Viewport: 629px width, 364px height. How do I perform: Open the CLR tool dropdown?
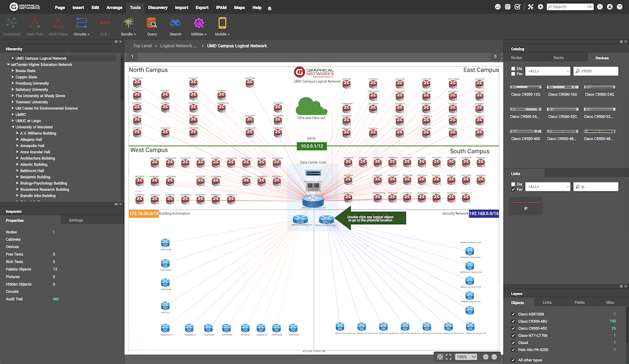[x=105, y=26]
